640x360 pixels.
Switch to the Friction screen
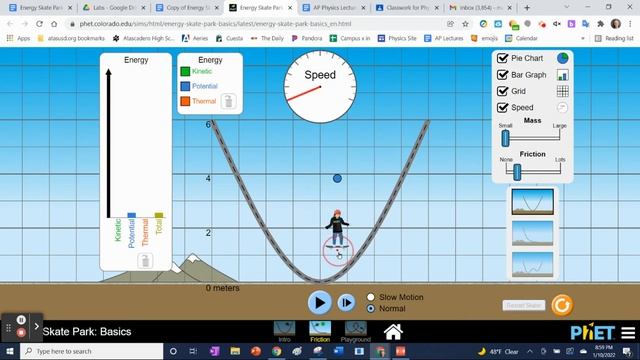point(320,331)
